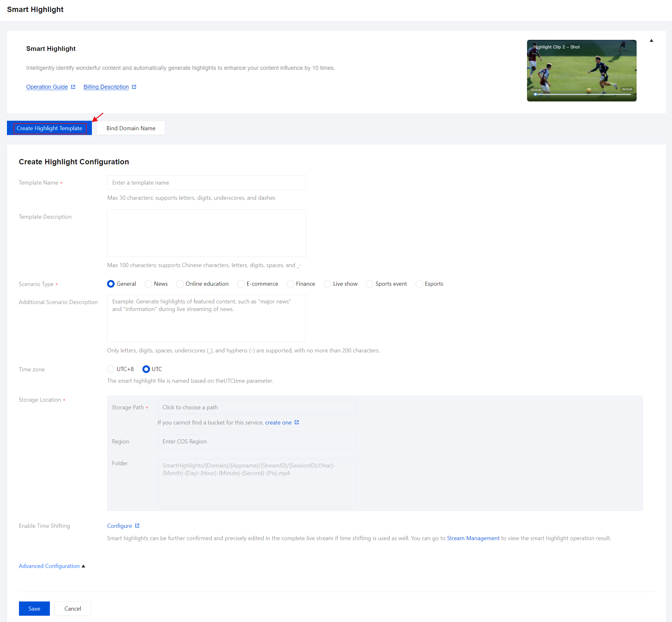Select Esports scenario option
Screen dimensions: 672x622
click(x=419, y=284)
